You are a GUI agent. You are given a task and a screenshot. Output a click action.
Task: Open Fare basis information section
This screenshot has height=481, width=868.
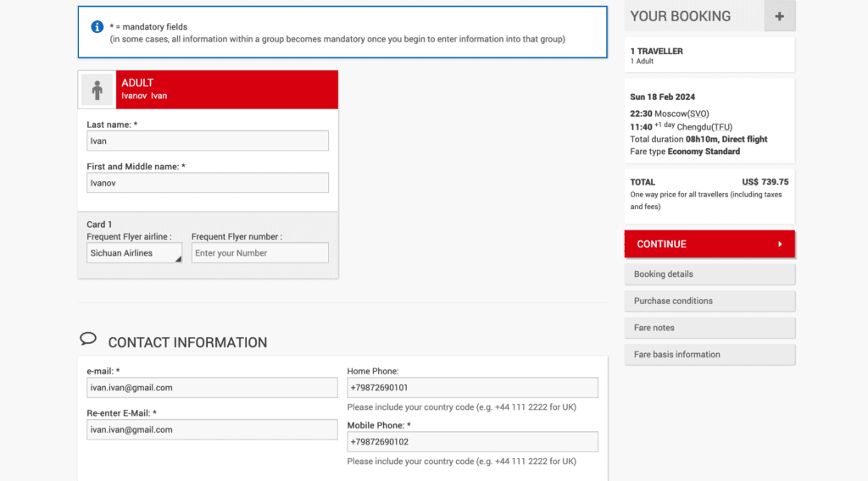coord(709,354)
